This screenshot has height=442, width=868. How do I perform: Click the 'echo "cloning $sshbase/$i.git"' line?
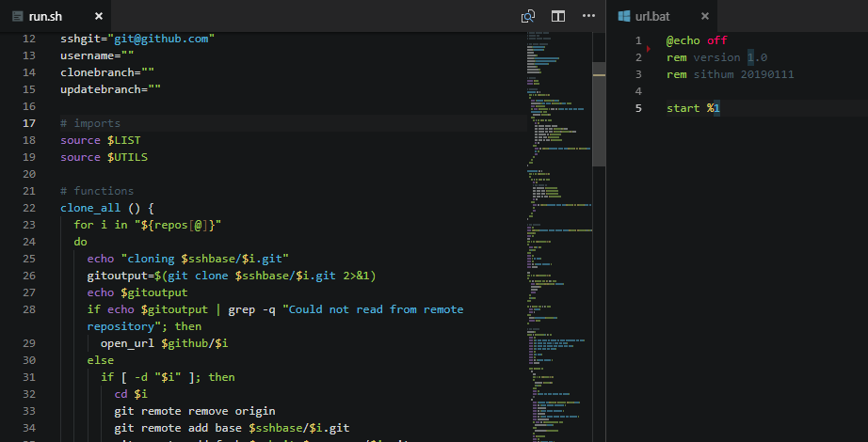pyautogui.click(x=187, y=259)
